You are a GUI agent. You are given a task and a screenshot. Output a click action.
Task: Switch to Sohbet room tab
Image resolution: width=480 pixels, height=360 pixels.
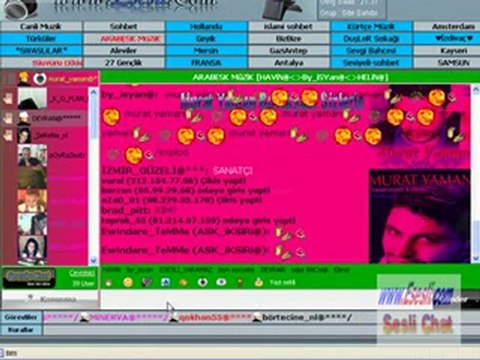124,26
